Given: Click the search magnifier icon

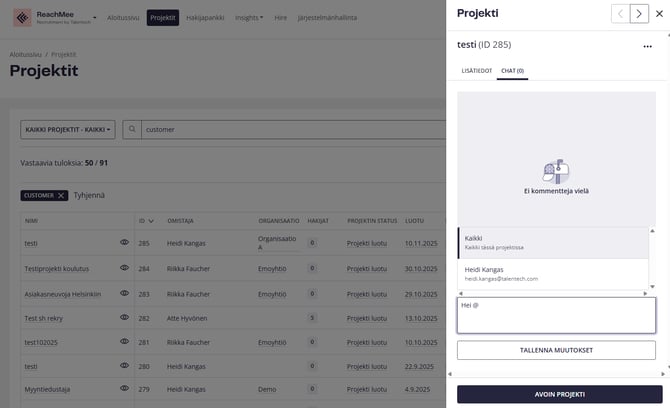Looking at the screenshot, I should tap(132, 129).
